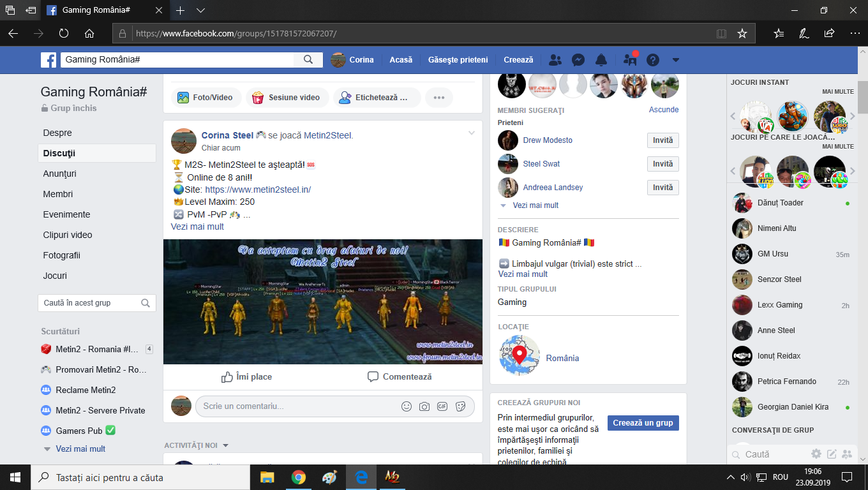Click Comentează on the post
868x490 pixels.
coord(400,376)
